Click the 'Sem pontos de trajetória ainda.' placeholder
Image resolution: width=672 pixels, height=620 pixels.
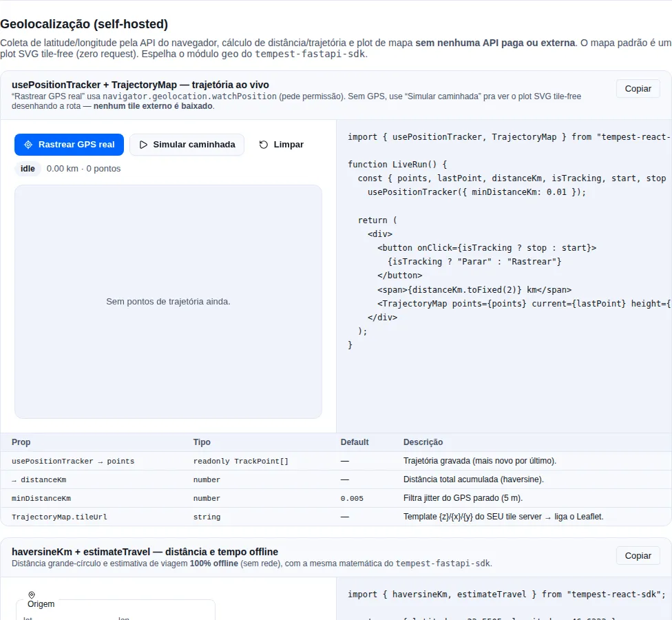(168, 302)
